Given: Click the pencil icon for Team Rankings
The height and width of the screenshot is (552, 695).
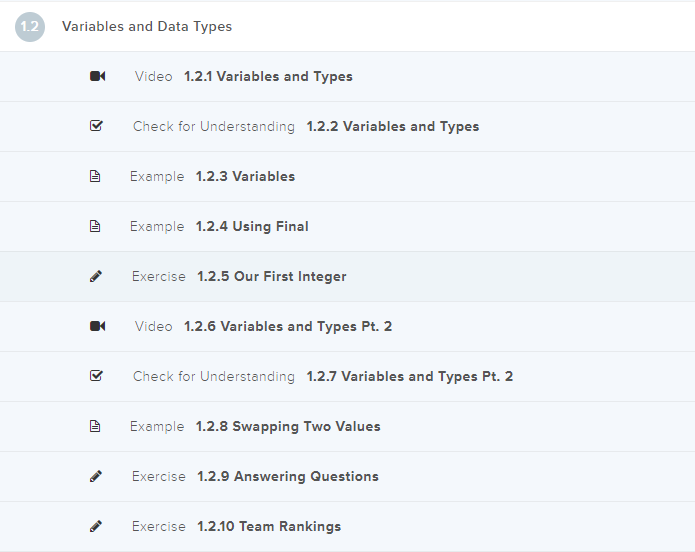Looking at the screenshot, I should (96, 527).
